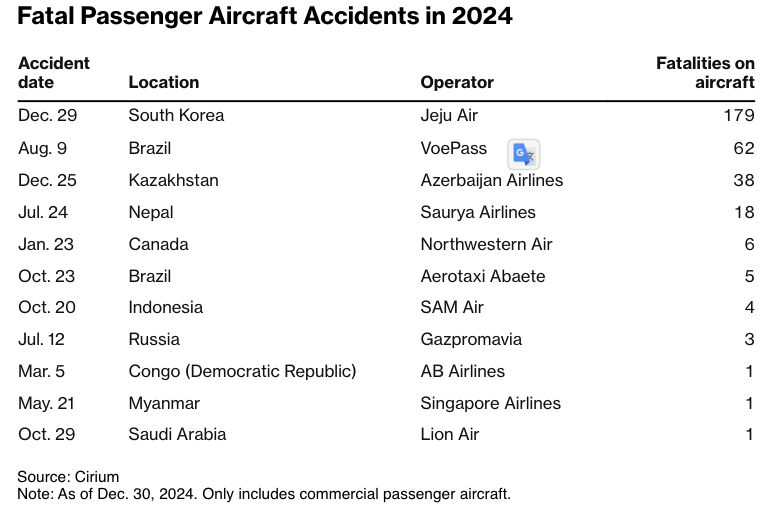Screen dimensions: 771x508
Task: Click the Google Translate floating icon
Action: pyautogui.click(x=524, y=153)
